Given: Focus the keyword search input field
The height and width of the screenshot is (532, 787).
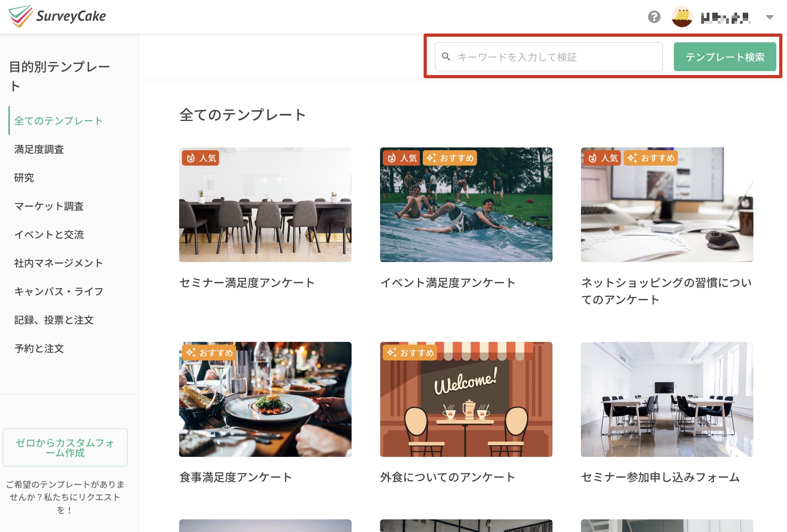Looking at the screenshot, I should [549, 57].
